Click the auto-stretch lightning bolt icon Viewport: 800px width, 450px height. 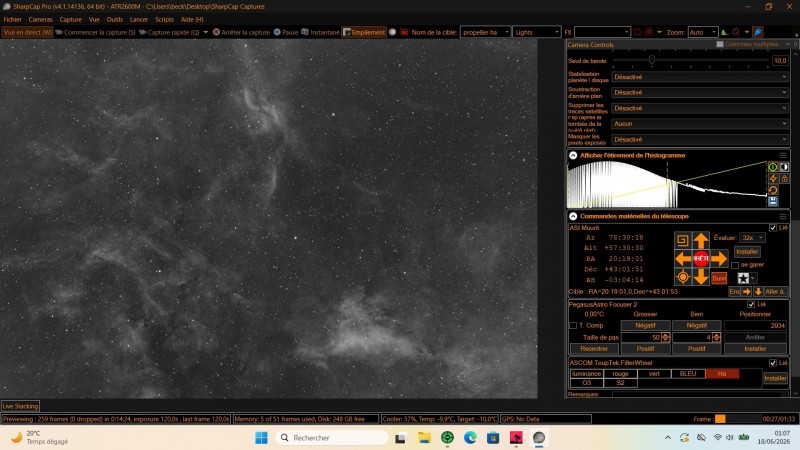[773, 179]
